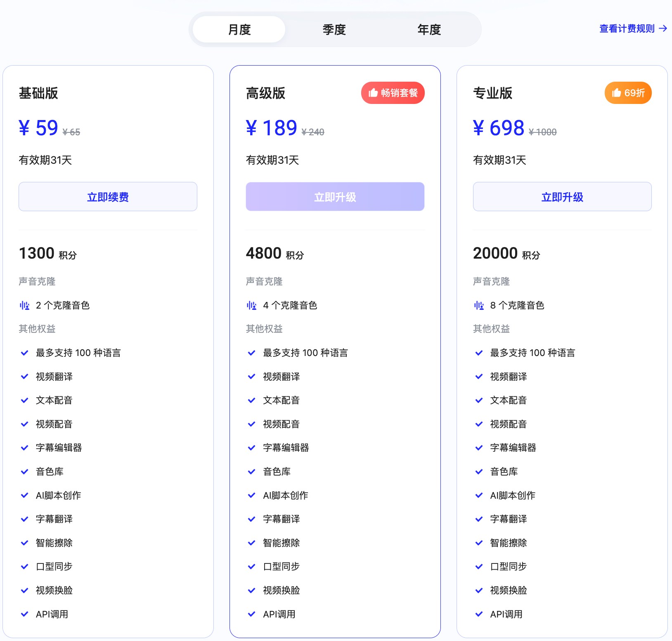Viewport: 672px width, 641px height.
Task: Click the checkmark beside 智能擦除 in 专业版
Action: coord(479,543)
